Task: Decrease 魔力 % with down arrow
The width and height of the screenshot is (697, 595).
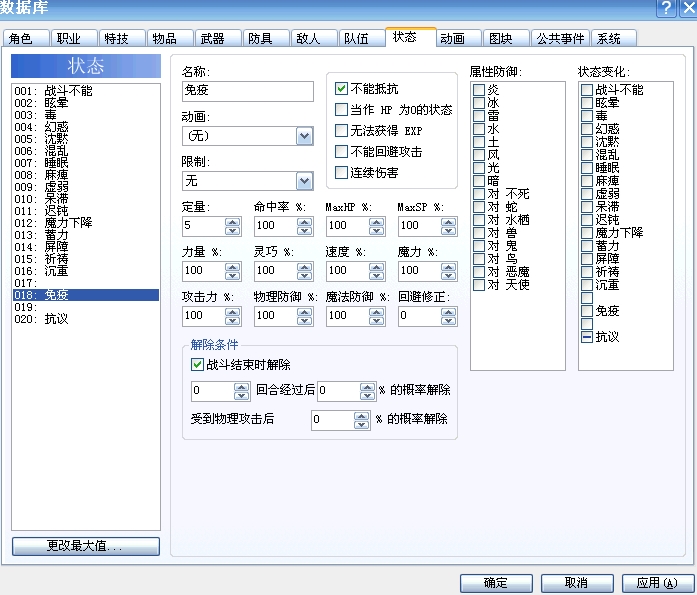Action: pos(449,275)
